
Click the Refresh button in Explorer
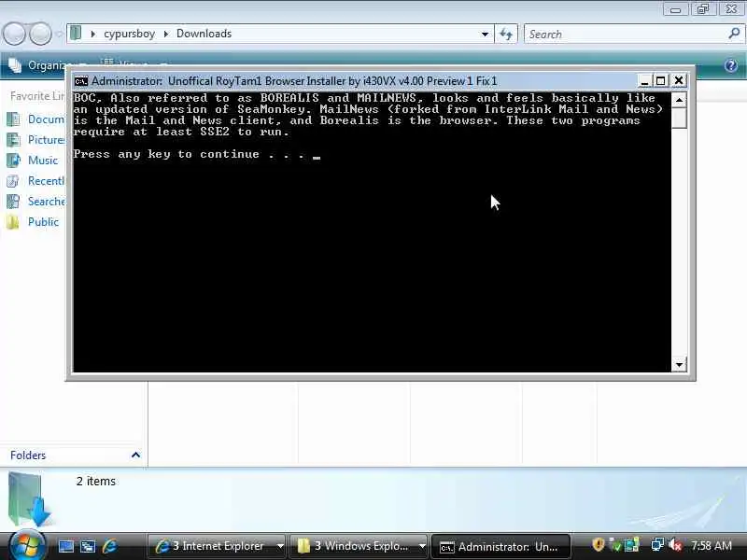click(506, 34)
